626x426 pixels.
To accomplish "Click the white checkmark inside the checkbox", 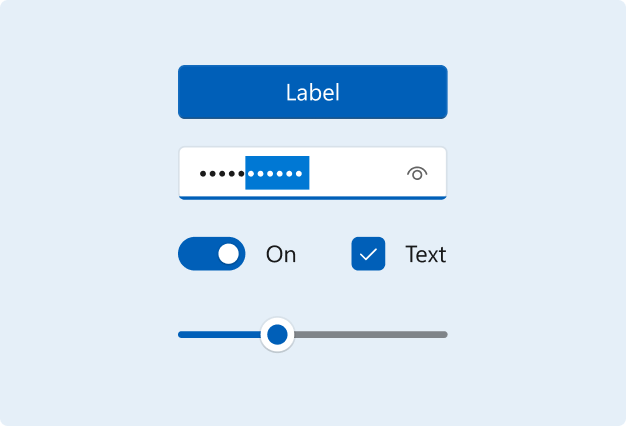I will point(368,254).
